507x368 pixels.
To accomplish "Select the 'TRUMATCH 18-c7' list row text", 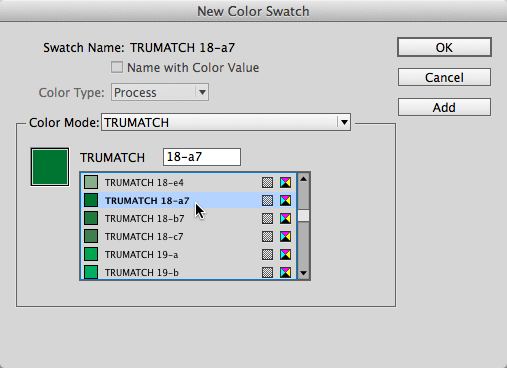I will coord(144,237).
